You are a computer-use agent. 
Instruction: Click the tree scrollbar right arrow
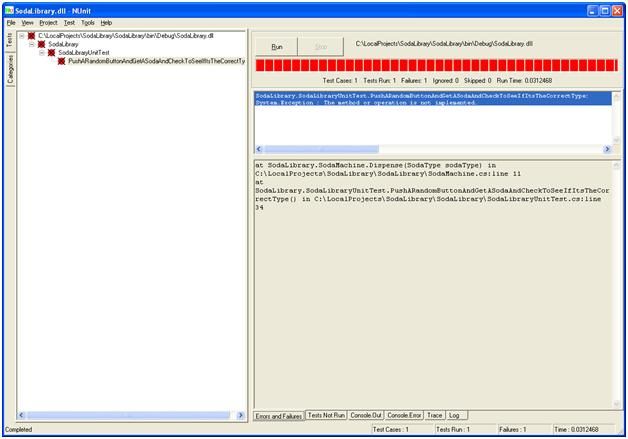240,415
